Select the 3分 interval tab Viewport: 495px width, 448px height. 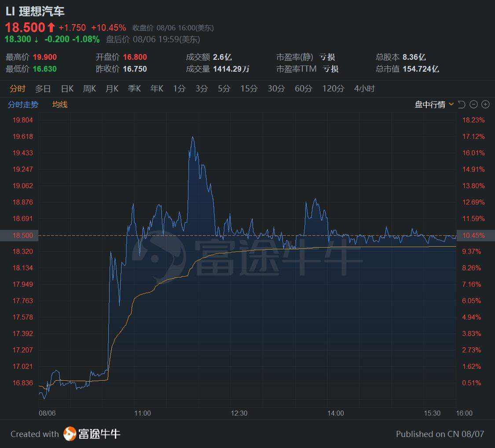click(x=202, y=89)
